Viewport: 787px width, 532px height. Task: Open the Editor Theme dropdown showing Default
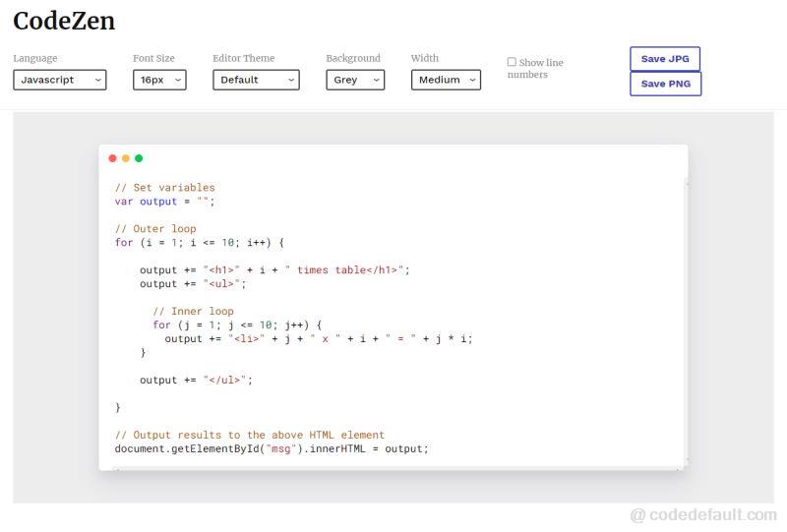(256, 80)
